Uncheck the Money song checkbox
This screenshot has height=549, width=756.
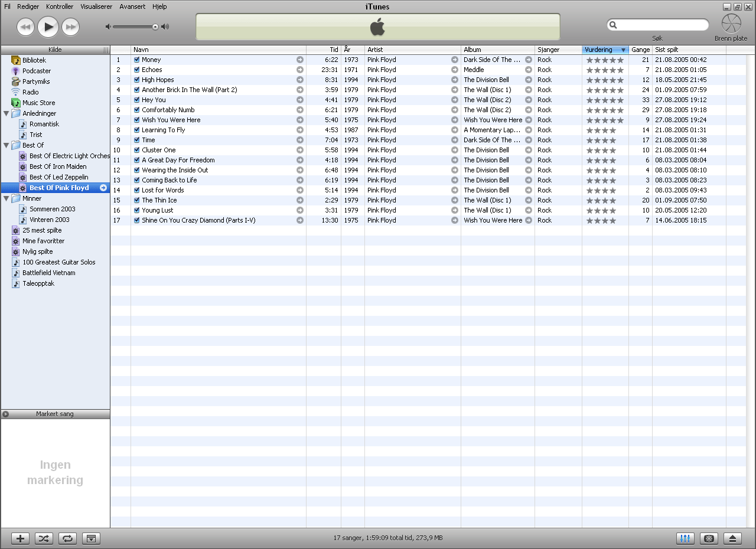coord(137,60)
